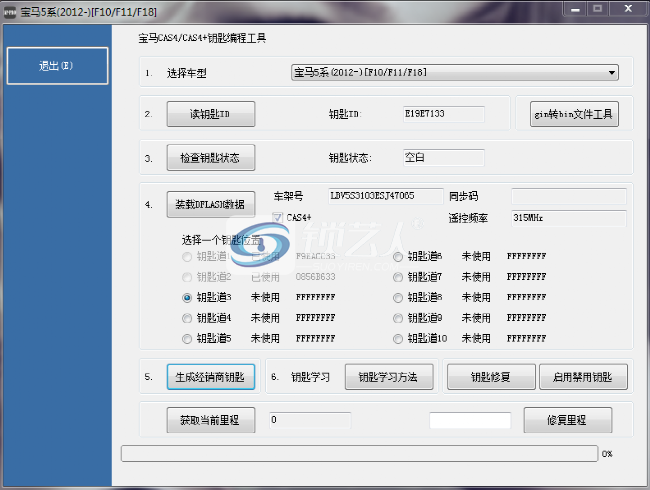Click the 宝马CAS4/CAS4+钥匙编程工具 heading
Viewport: 650px width, 490px height.
(202, 38)
